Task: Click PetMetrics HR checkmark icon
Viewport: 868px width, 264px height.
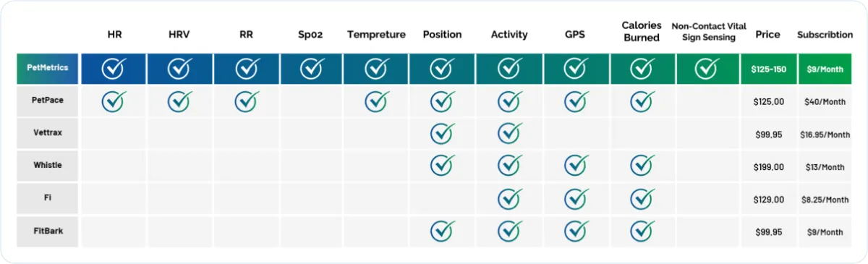Action: 114,69
